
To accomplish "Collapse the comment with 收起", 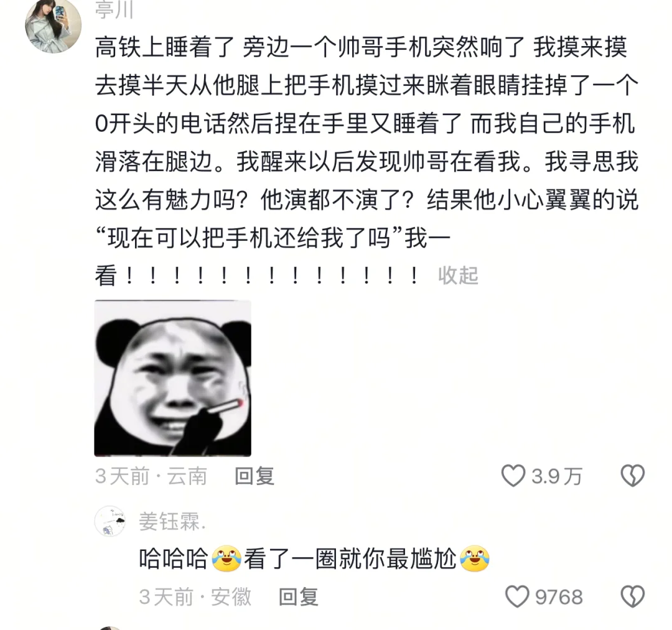I will coord(458,275).
